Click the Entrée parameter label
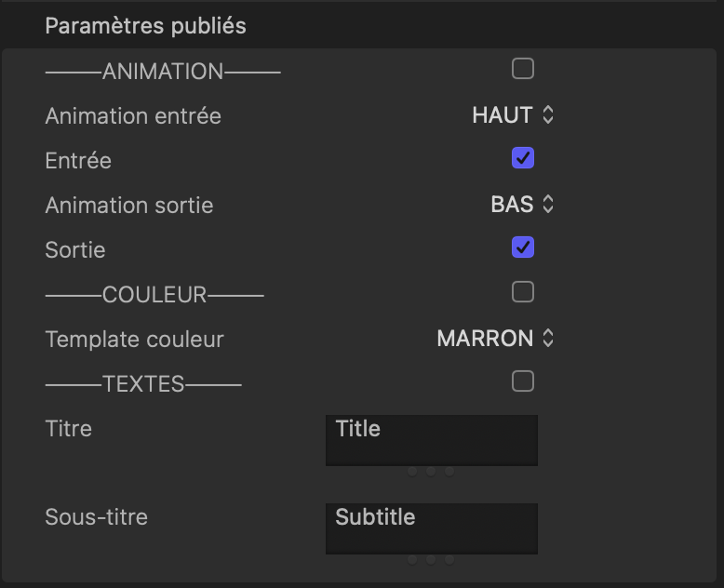 point(78,161)
